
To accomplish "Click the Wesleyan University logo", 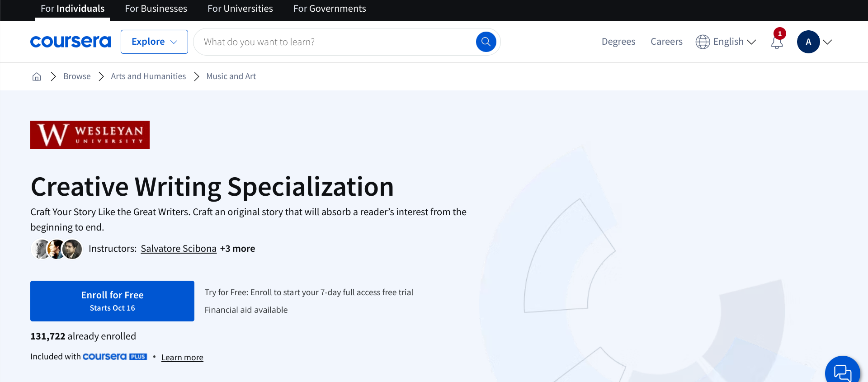I will (x=90, y=135).
